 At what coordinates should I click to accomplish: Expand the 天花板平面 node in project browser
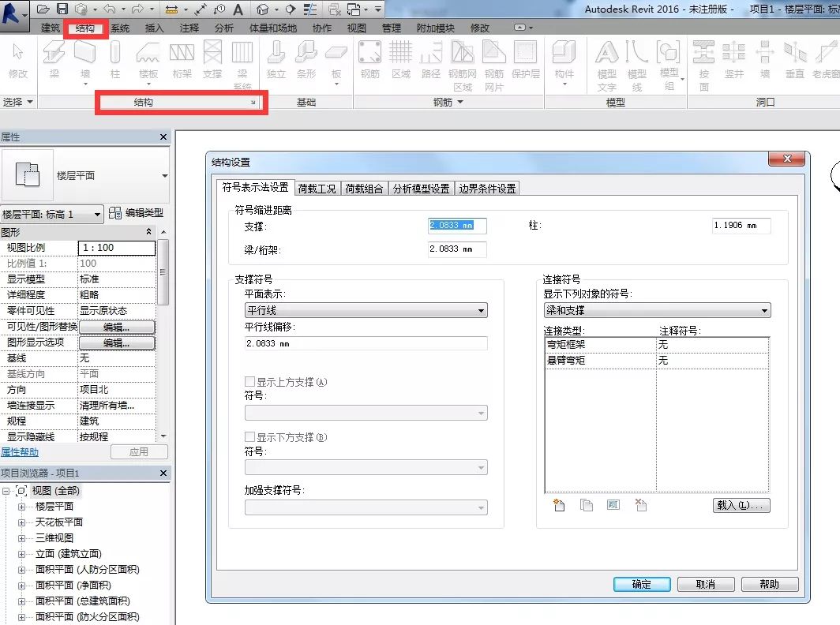click(21, 522)
